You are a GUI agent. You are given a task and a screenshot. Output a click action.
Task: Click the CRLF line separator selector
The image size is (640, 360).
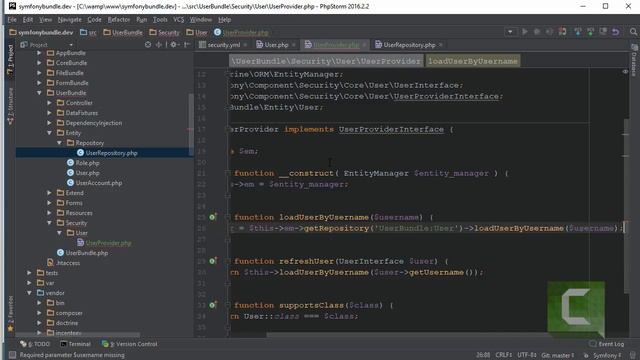pyautogui.click(x=504, y=355)
